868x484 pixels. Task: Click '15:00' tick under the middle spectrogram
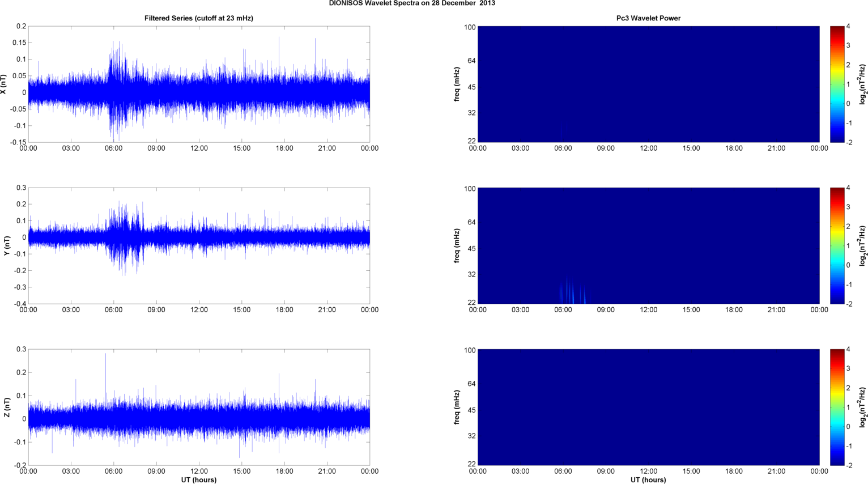[x=691, y=310]
